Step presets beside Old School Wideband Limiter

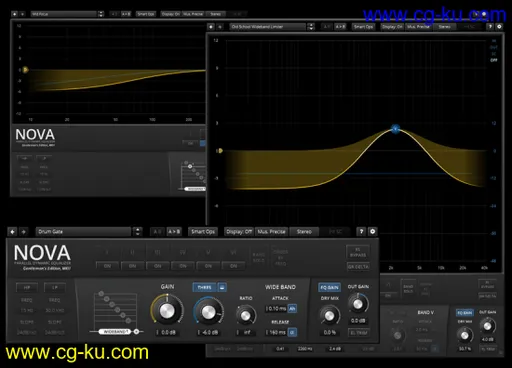coord(311,27)
